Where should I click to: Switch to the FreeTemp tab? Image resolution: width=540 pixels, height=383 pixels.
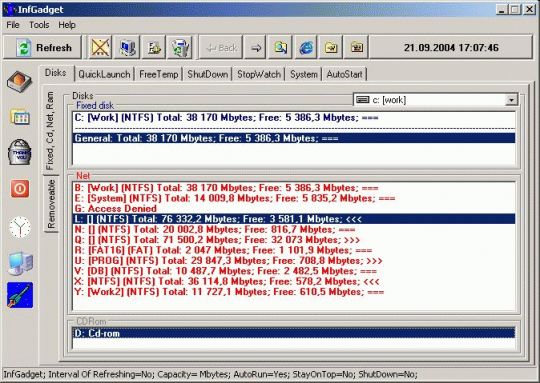pos(158,74)
